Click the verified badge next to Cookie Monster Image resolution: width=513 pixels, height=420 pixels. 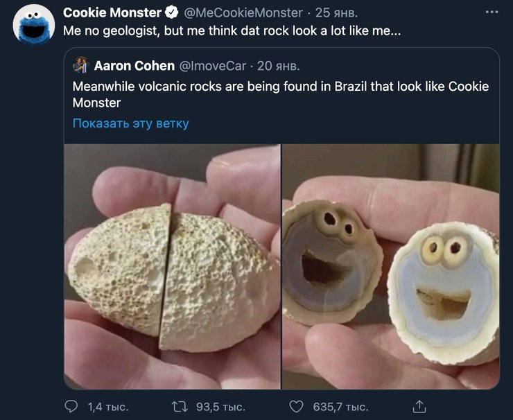tap(172, 12)
